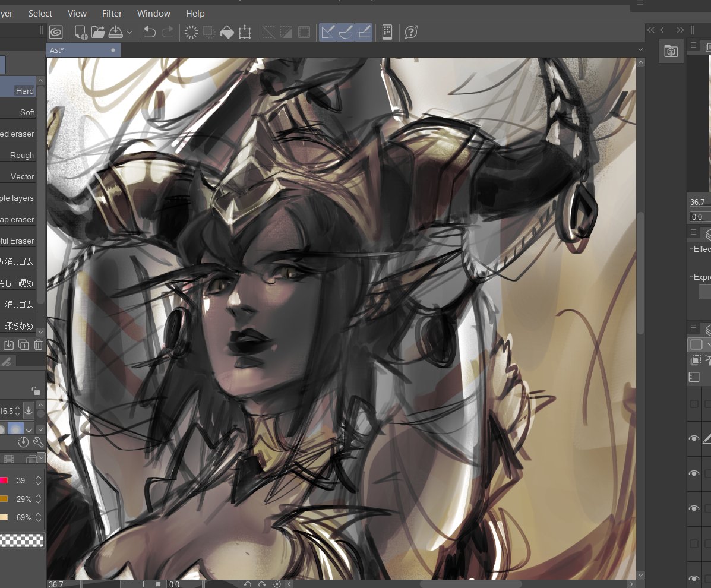Adjust the hue value 39 stepper
Viewport: 711px width, 588px height.
[38, 480]
